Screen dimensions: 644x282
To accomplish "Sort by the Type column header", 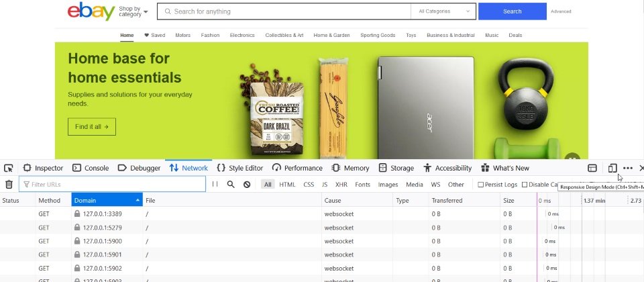I will (411, 201).
